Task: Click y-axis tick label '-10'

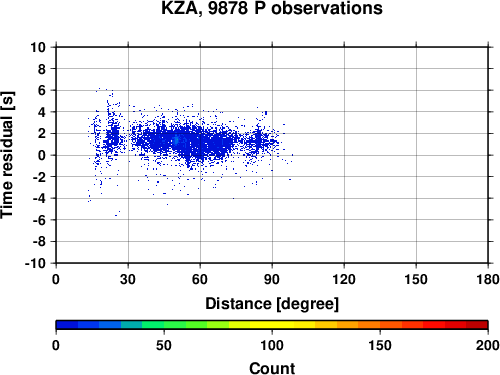Action: click(36, 263)
